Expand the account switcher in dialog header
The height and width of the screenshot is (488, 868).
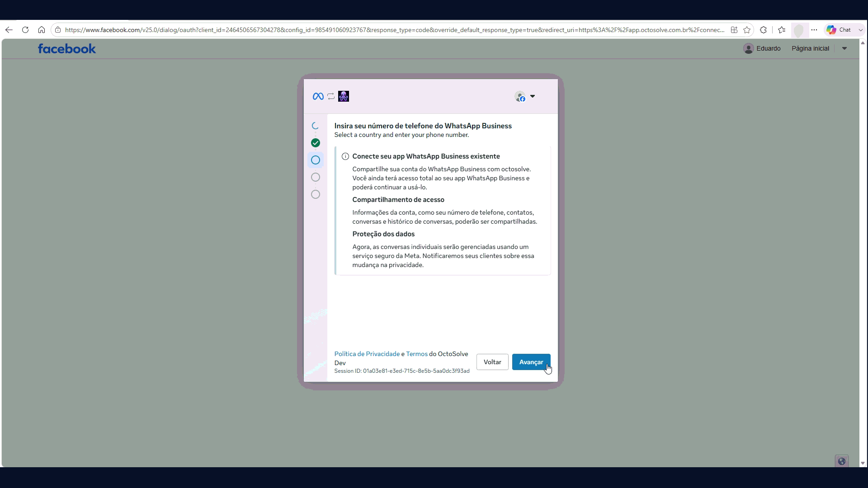[x=525, y=96]
